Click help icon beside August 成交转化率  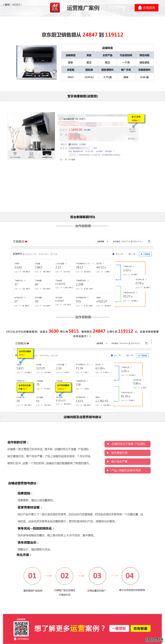143,380
